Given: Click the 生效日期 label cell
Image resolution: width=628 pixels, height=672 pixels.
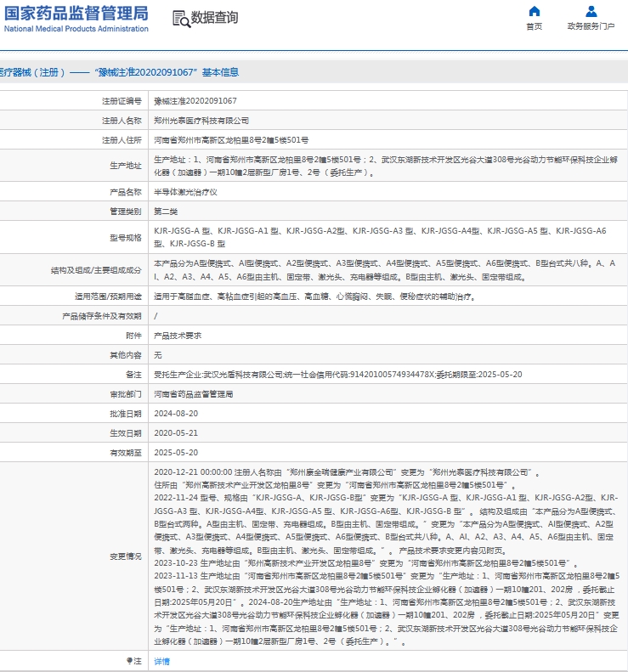Looking at the screenshot, I should click(126, 433).
